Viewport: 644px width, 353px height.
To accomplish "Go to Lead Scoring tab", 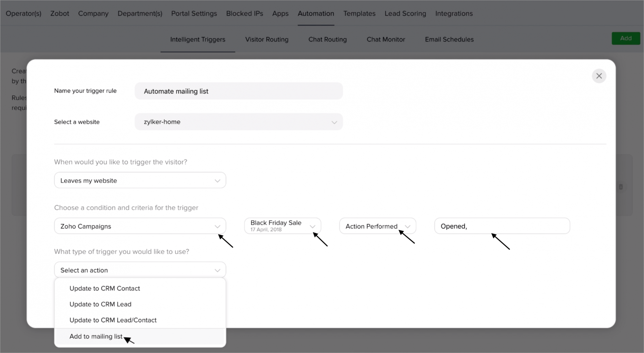I will 405,14.
